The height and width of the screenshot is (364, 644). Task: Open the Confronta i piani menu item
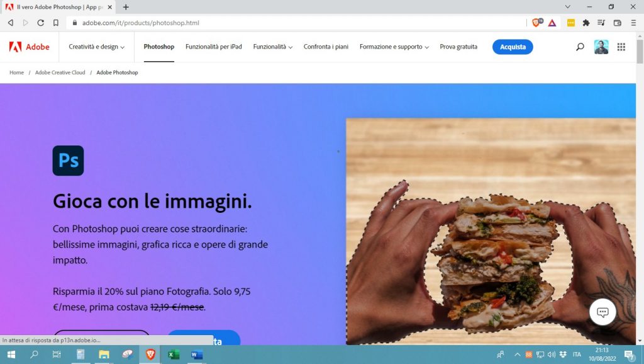coord(326,47)
